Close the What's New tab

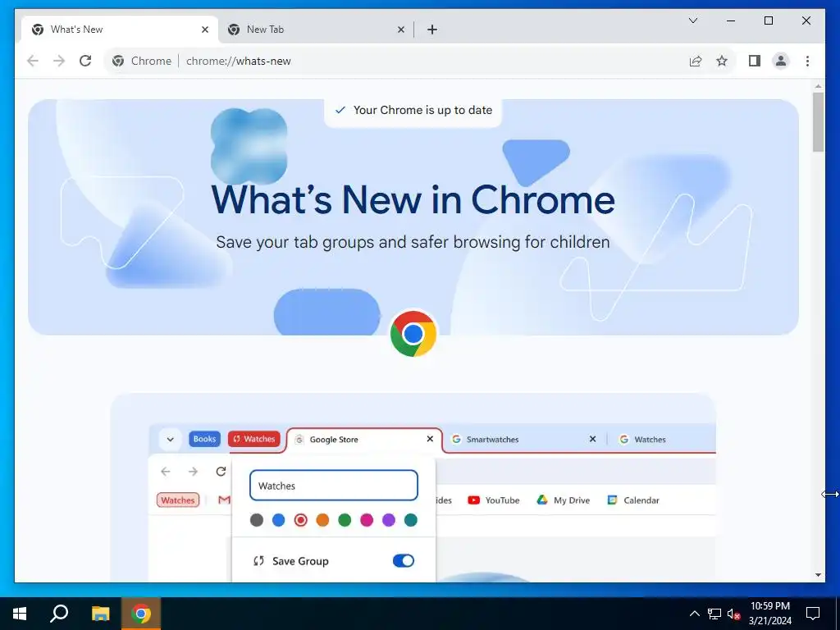pos(204,30)
